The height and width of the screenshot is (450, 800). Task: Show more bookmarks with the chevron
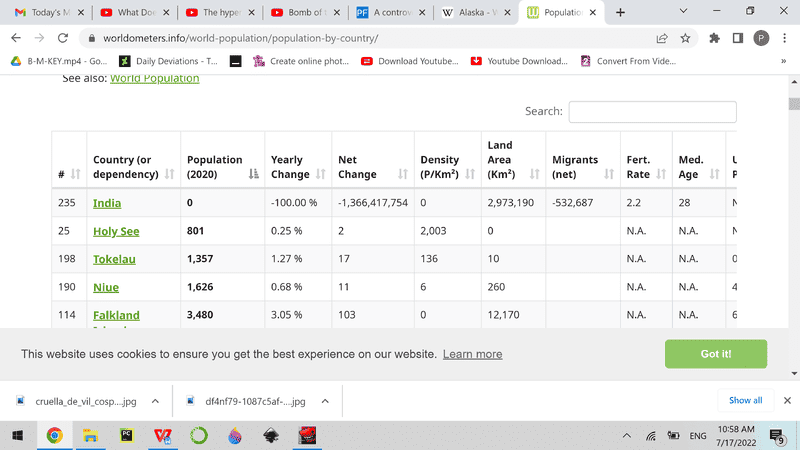(x=782, y=61)
